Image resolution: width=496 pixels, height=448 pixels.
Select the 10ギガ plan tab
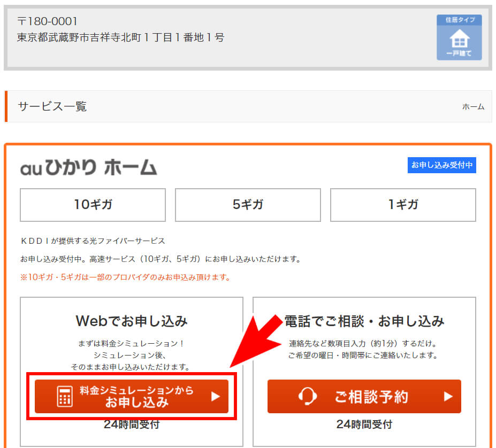pos(93,205)
